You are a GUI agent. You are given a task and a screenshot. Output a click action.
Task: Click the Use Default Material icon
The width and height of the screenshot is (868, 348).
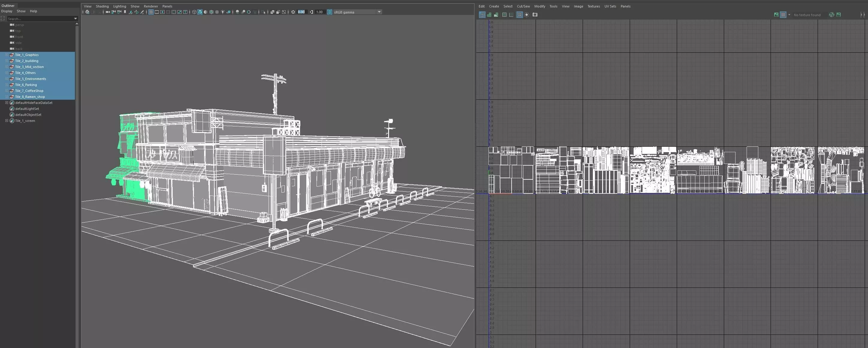click(206, 12)
